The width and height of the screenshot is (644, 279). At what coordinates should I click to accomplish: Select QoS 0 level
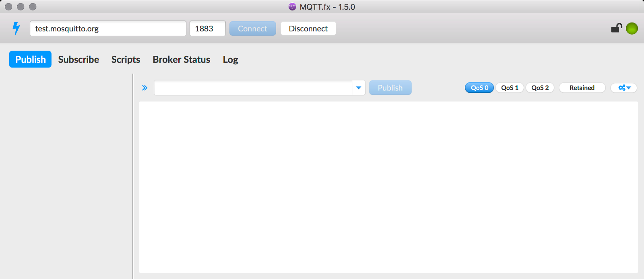click(x=479, y=88)
